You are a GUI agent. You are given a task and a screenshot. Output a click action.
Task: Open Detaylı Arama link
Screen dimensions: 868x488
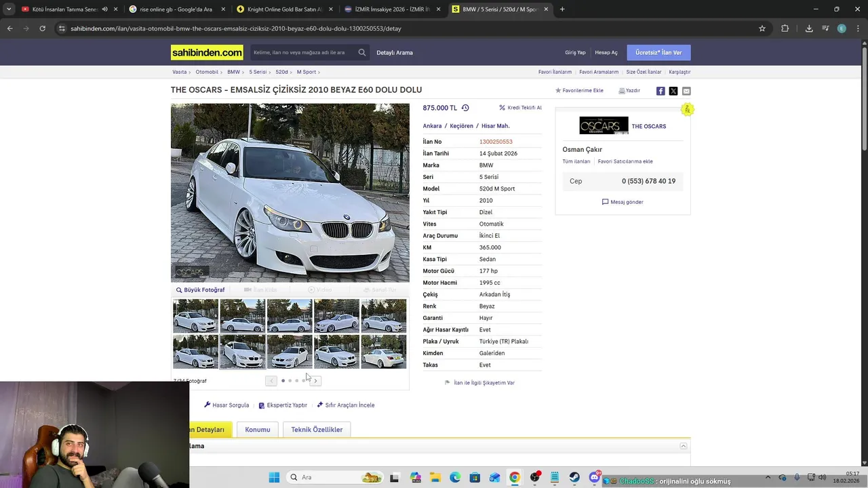point(395,52)
